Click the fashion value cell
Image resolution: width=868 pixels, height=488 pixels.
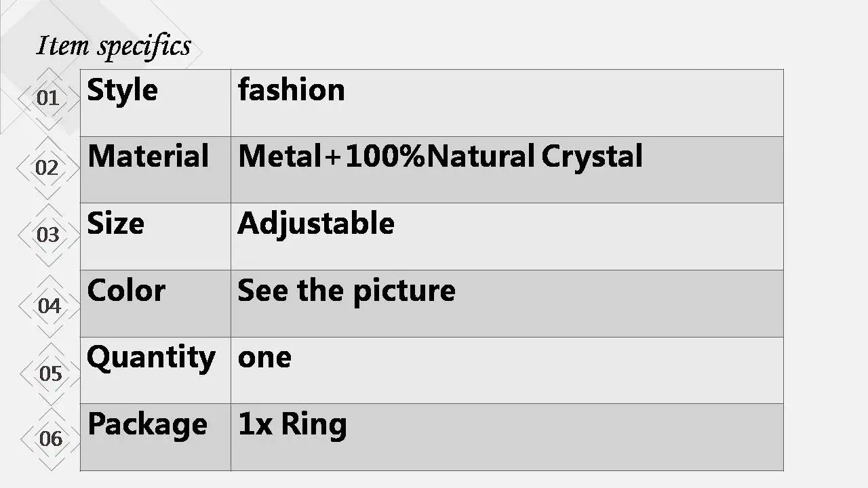pyautogui.click(x=507, y=102)
